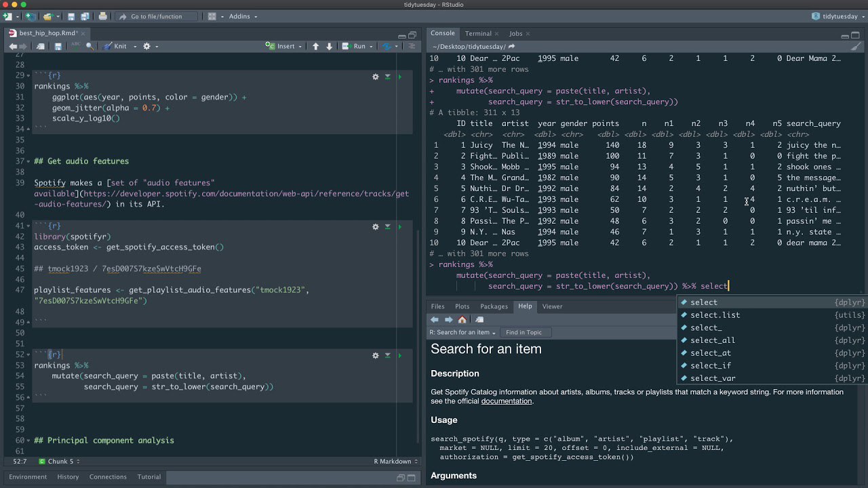Screen dimensions: 868x488
Task: Choose select.list autocomplete suggestion
Action: tap(772, 315)
